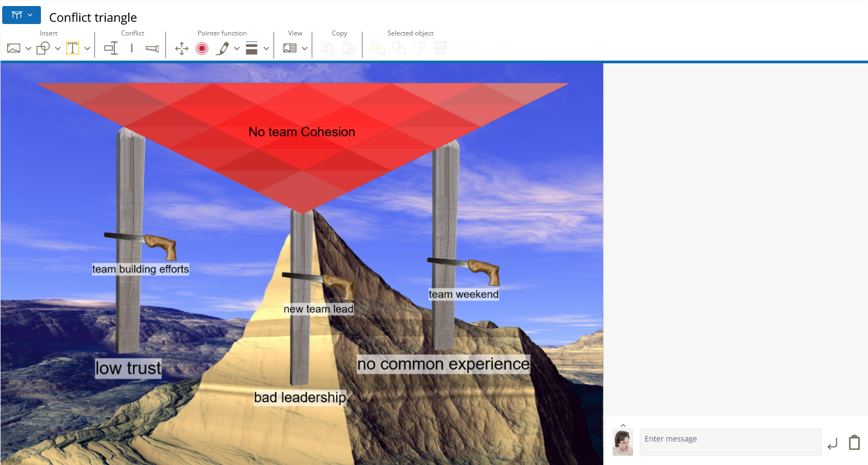Image resolution: width=868 pixels, height=465 pixels.
Task: Click edit text icon in Selected object
Action: [x=420, y=49]
